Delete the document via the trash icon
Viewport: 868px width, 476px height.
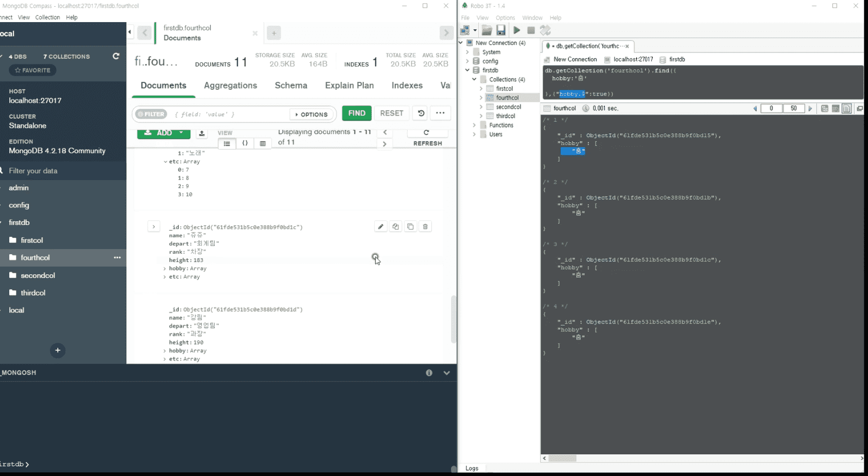(425, 226)
